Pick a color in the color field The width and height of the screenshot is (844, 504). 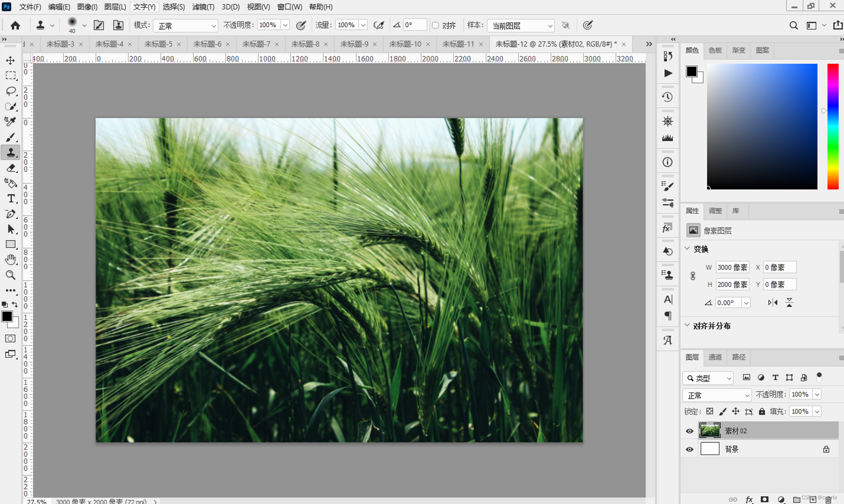tap(762, 126)
